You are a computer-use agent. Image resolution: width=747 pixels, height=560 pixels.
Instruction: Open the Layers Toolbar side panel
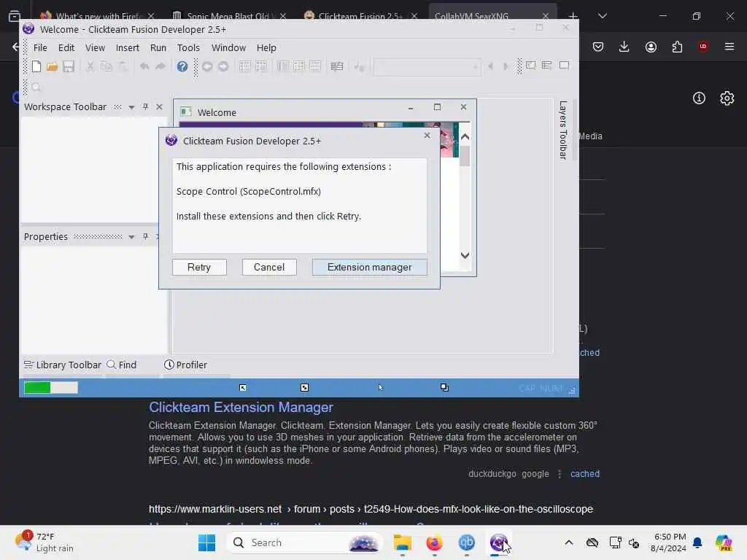pyautogui.click(x=563, y=130)
